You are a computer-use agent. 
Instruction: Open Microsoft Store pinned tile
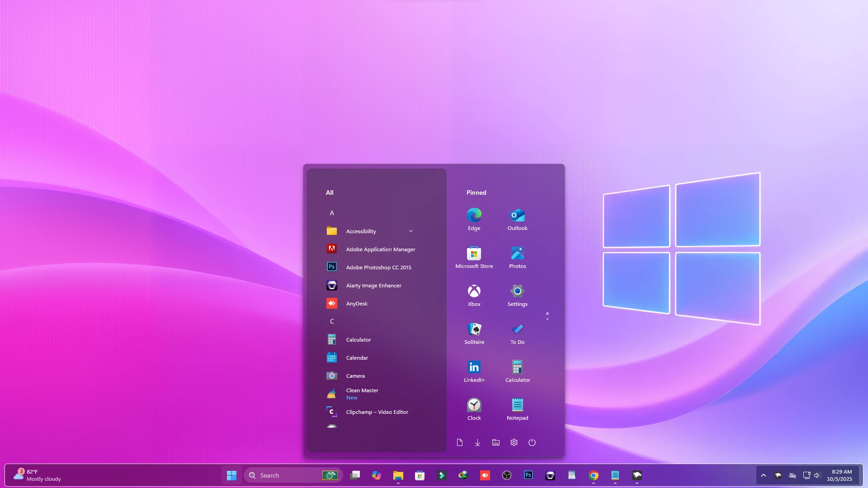click(474, 257)
